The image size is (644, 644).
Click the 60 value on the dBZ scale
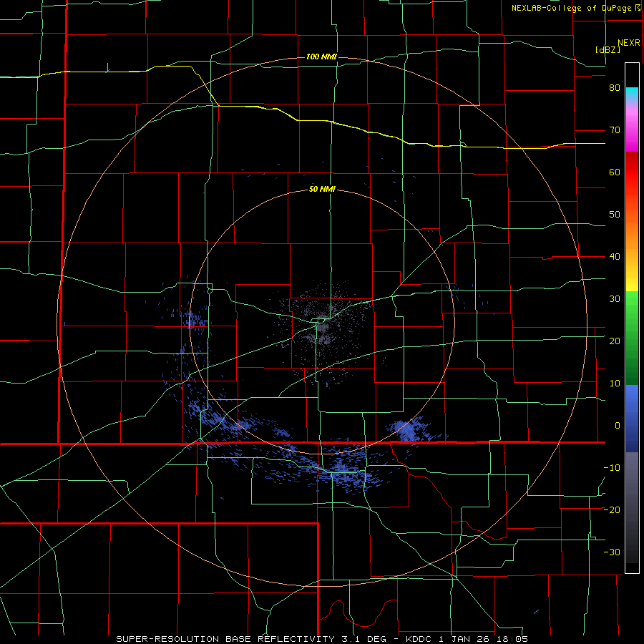click(x=615, y=172)
